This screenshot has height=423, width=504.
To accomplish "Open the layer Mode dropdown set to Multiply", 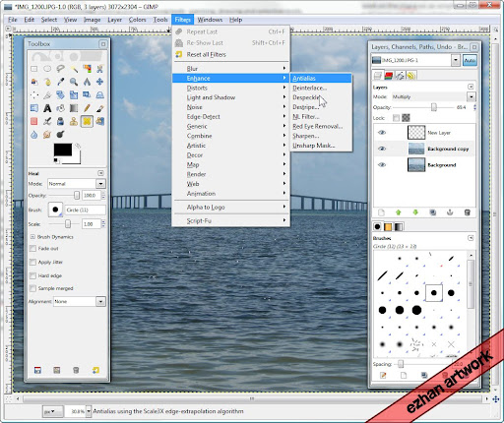I will [433, 96].
